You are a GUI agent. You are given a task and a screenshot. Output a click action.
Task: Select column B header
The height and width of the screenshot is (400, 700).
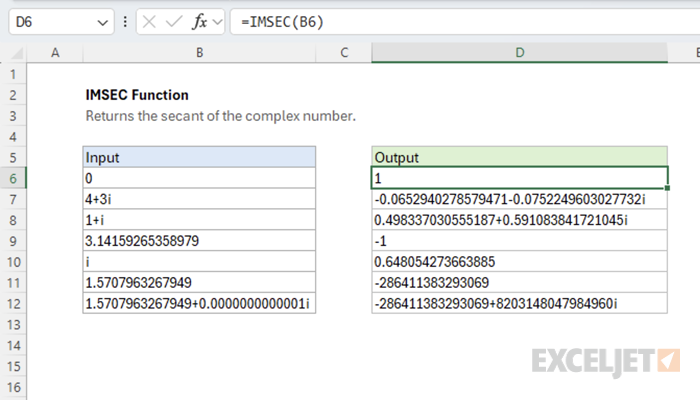click(200, 53)
